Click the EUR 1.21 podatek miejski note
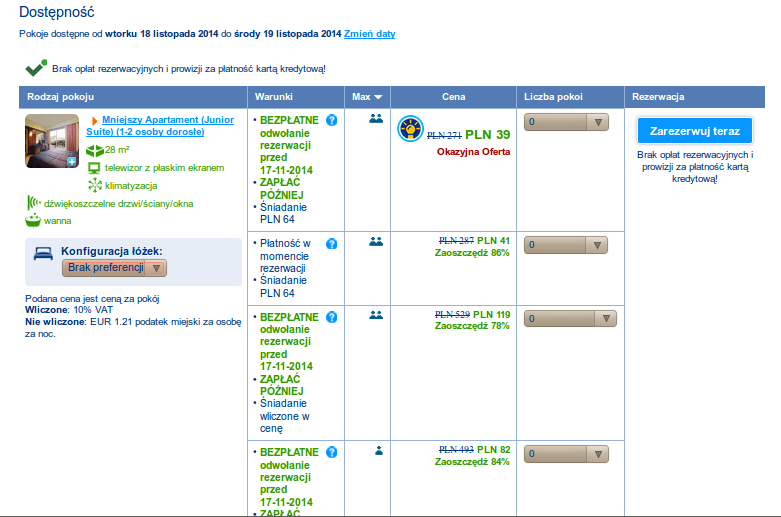Screen dimensions: 781x517 tap(133, 328)
